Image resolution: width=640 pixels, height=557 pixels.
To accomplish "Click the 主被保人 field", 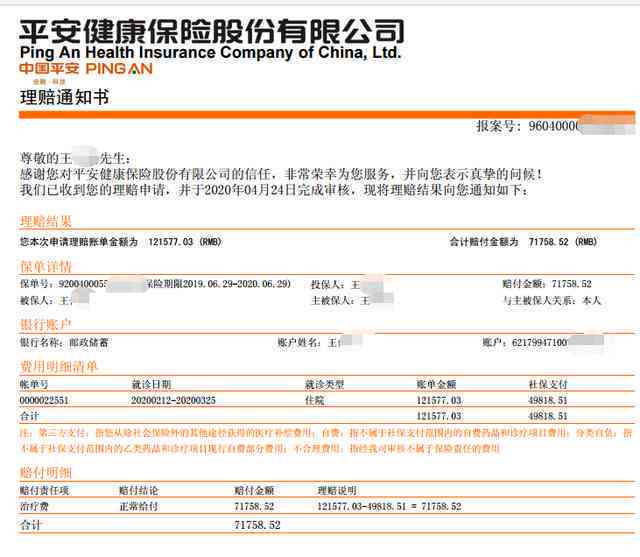I will (x=352, y=301).
